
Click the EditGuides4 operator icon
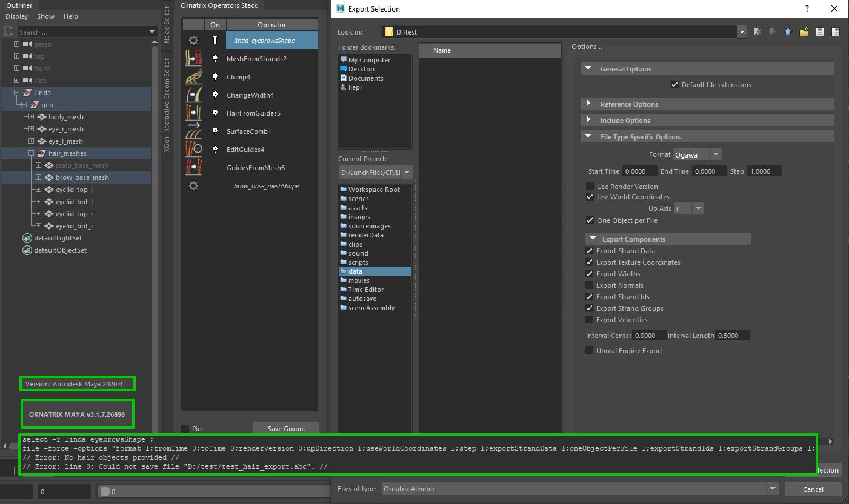coord(193,150)
